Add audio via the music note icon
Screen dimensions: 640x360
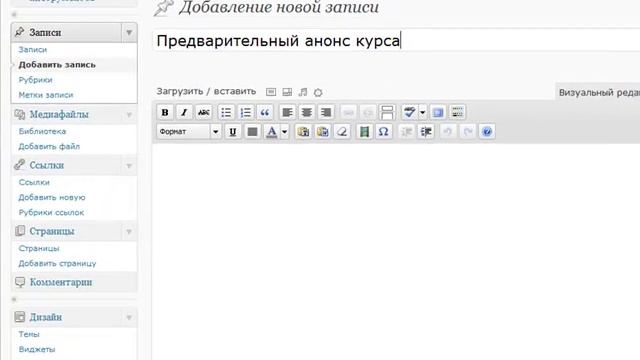303,92
